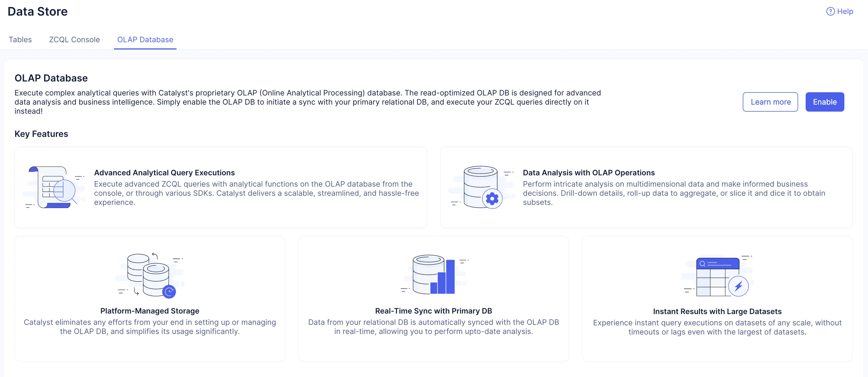Click the Platform-Managed Storage card title

click(x=150, y=311)
